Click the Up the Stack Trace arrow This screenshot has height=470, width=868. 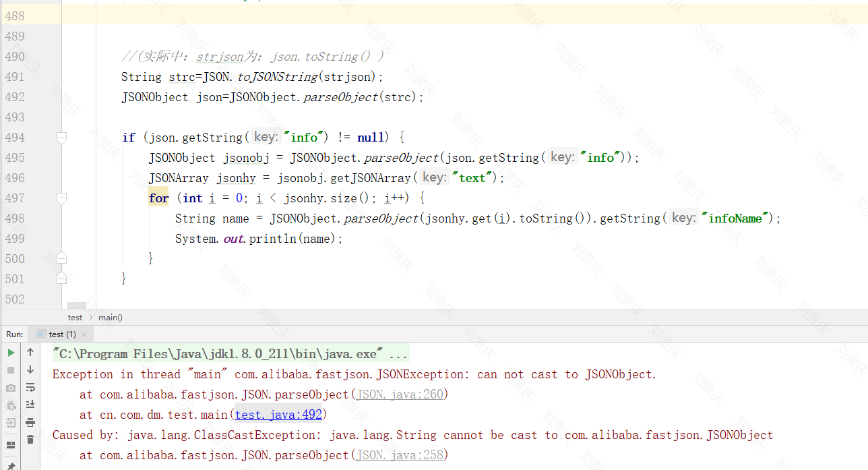coord(30,351)
